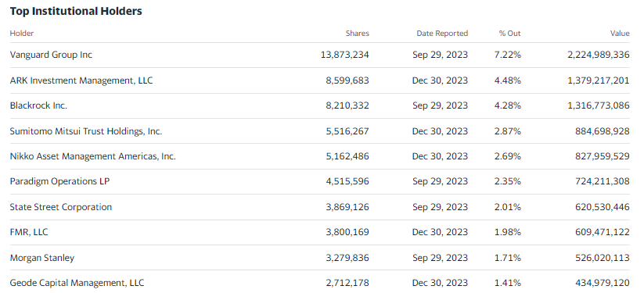Click State Street shares value 3,869,126

pyautogui.click(x=347, y=207)
